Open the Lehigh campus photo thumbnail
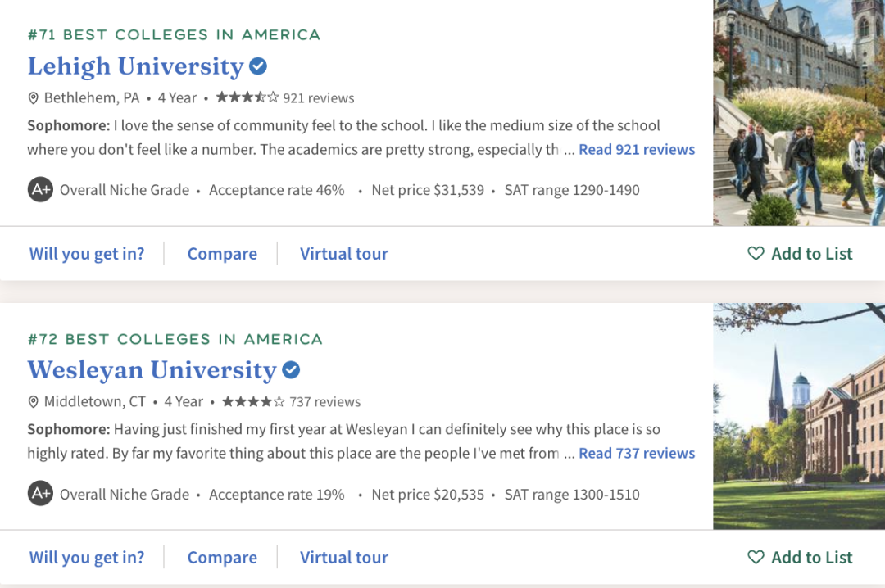885x588 pixels. (799, 113)
